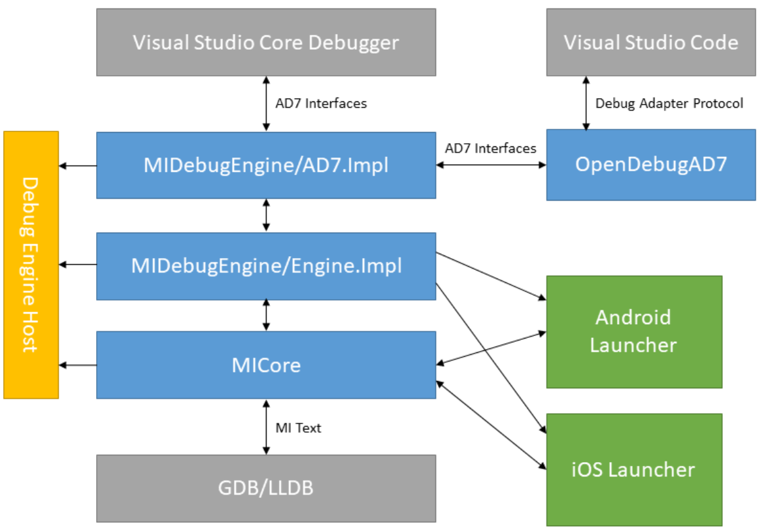Select the MICore block

[266, 365]
